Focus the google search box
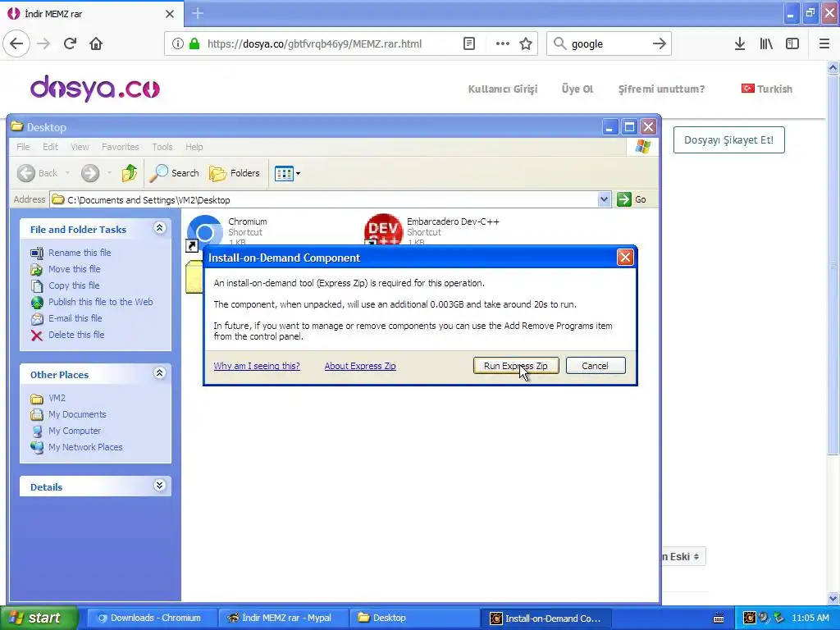Image resolution: width=840 pixels, height=630 pixels. coord(608,43)
